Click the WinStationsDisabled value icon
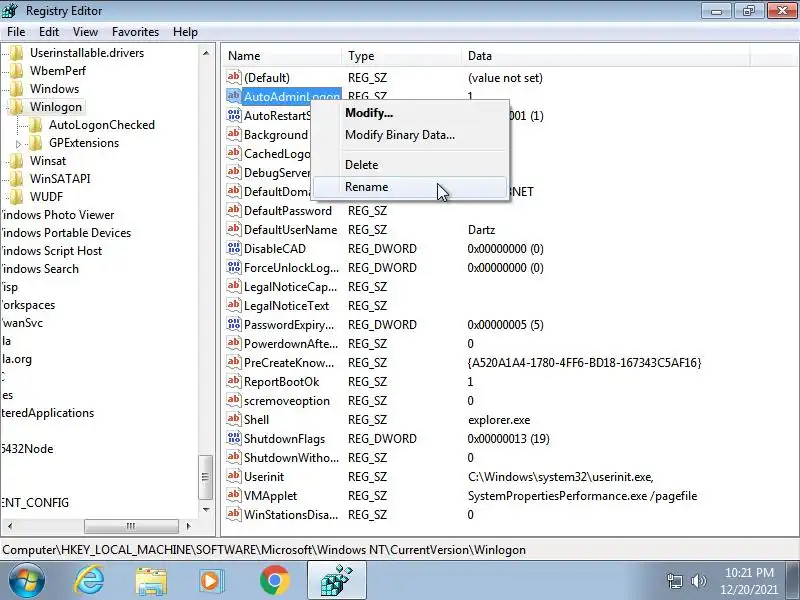This screenshot has height=600, width=800. coord(234,514)
